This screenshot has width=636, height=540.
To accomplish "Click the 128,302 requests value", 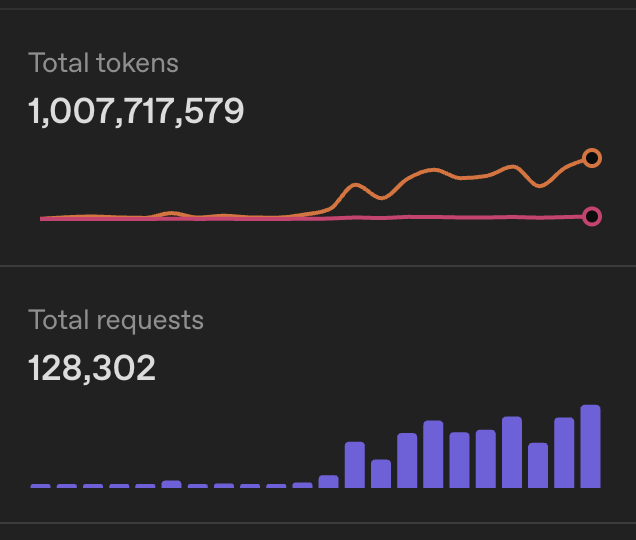I will (92, 368).
